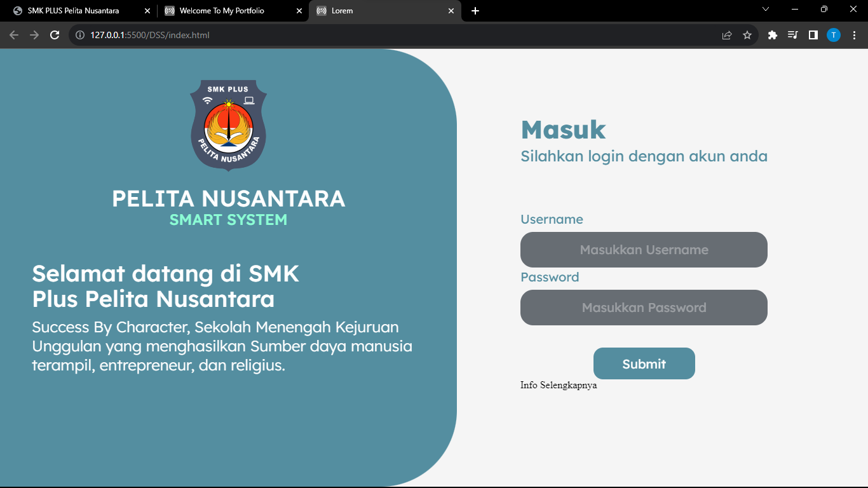868x488 pixels.
Task: Close the Lorem tab
Action: (451, 11)
